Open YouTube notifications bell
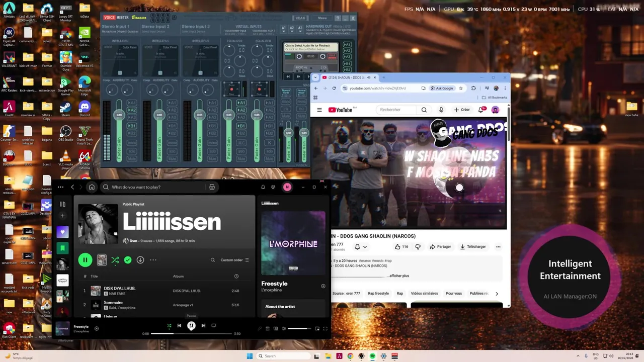Viewport: 644px width, 362px height. 481,110
